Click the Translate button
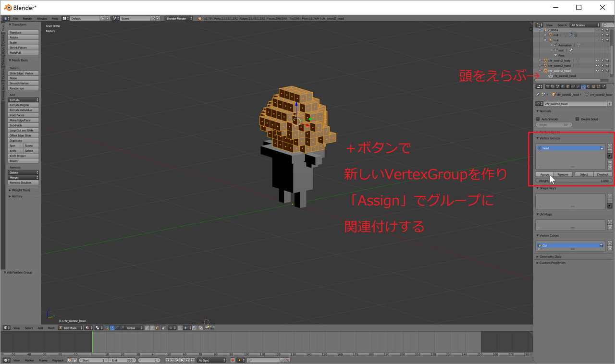This screenshot has height=364, width=615. click(x=24, y=33)
